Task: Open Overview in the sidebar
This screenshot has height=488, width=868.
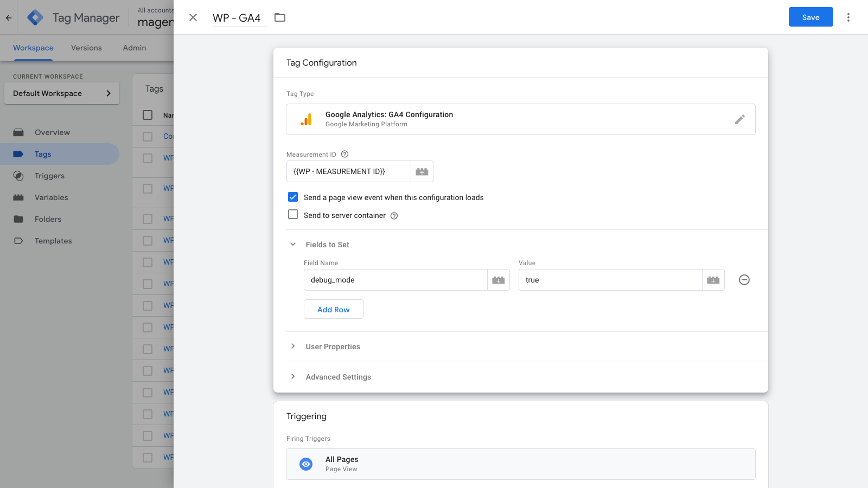Action: click(x=60, y=132)
